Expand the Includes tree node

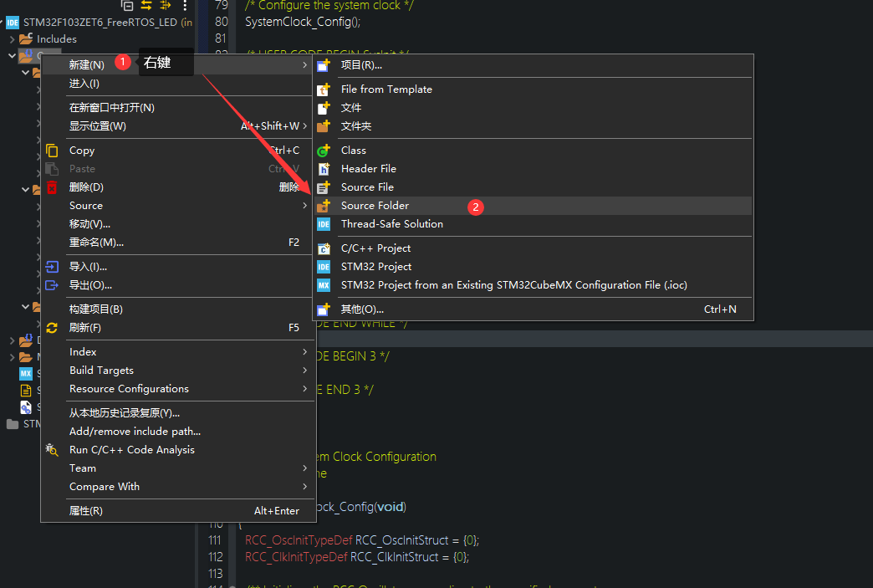pos(12,39)
